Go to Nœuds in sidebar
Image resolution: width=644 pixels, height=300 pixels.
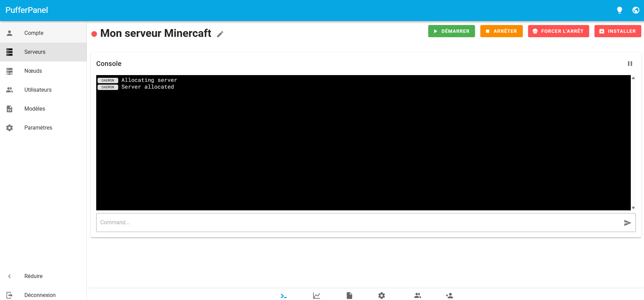coord(33,71)
